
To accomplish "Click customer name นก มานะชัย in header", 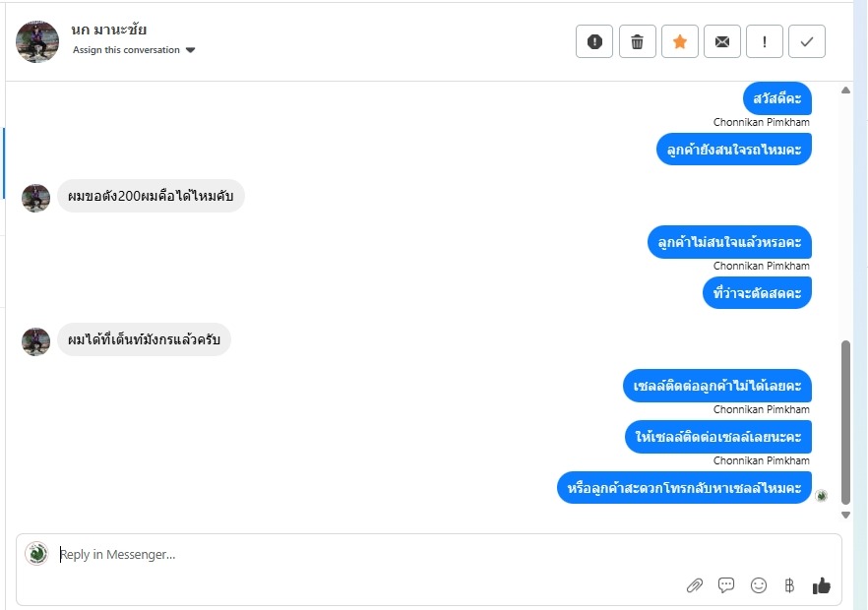I will pyautogui.click(x=109, y=30).
